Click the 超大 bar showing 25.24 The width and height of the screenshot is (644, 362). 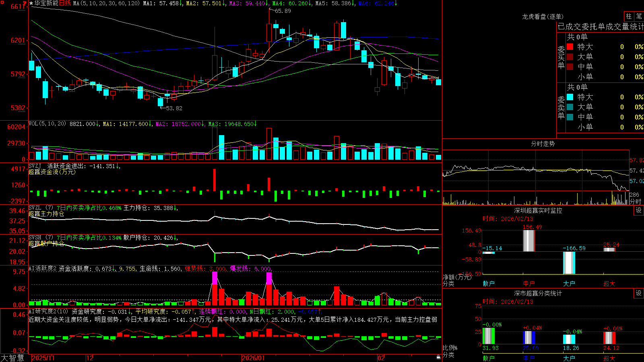pyautogui.click(x=609, y=249)
